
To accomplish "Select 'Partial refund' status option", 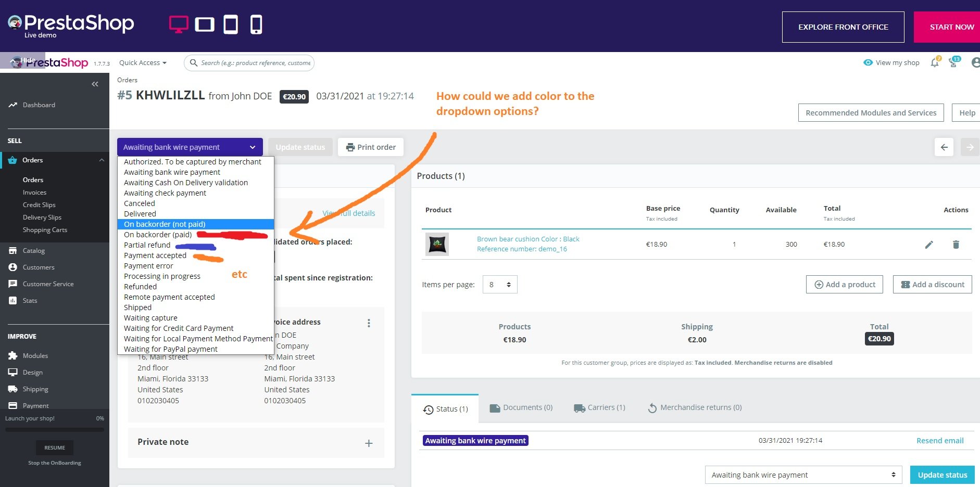I will tap(196, 245).
